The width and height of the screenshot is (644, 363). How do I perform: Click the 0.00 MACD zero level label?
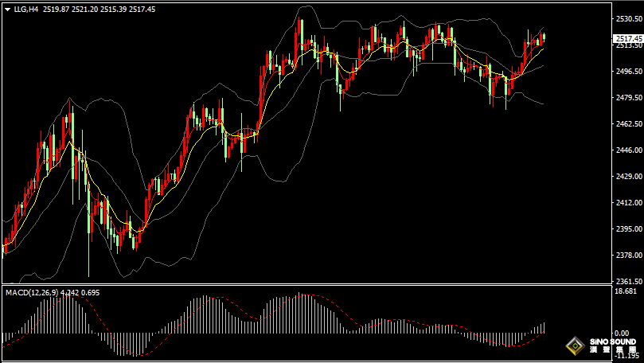622,334
